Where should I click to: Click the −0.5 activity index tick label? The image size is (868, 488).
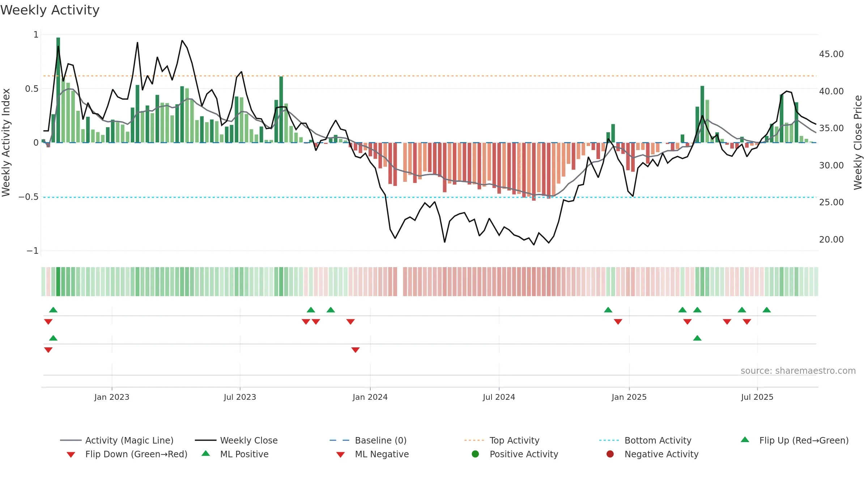pos(28,197)
